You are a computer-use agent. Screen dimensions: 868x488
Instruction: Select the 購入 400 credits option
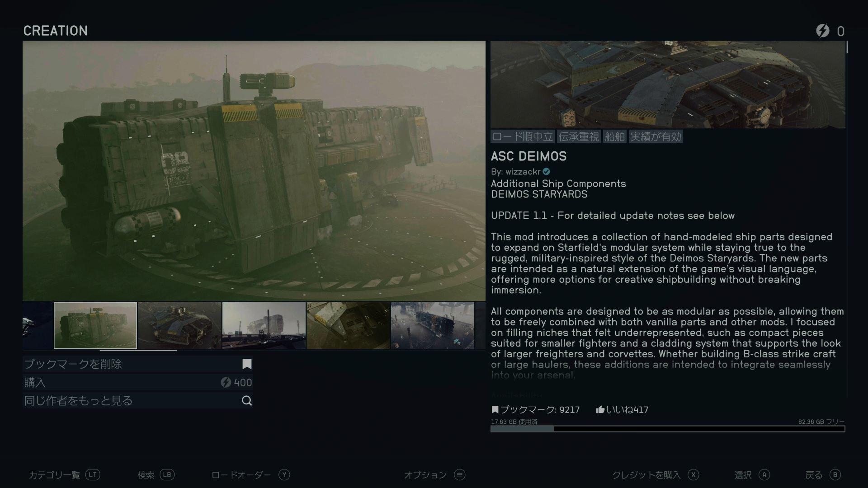point(137,383)
